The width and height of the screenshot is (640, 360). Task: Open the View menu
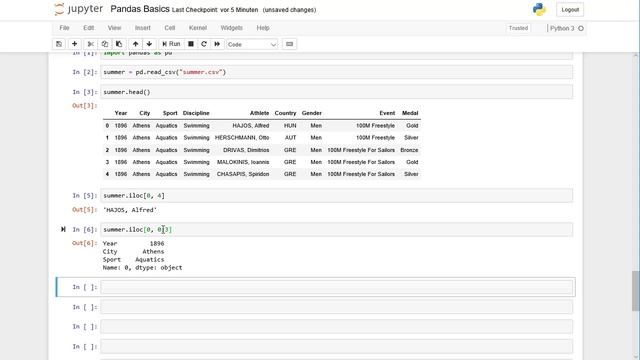click(x=114, y=28)
